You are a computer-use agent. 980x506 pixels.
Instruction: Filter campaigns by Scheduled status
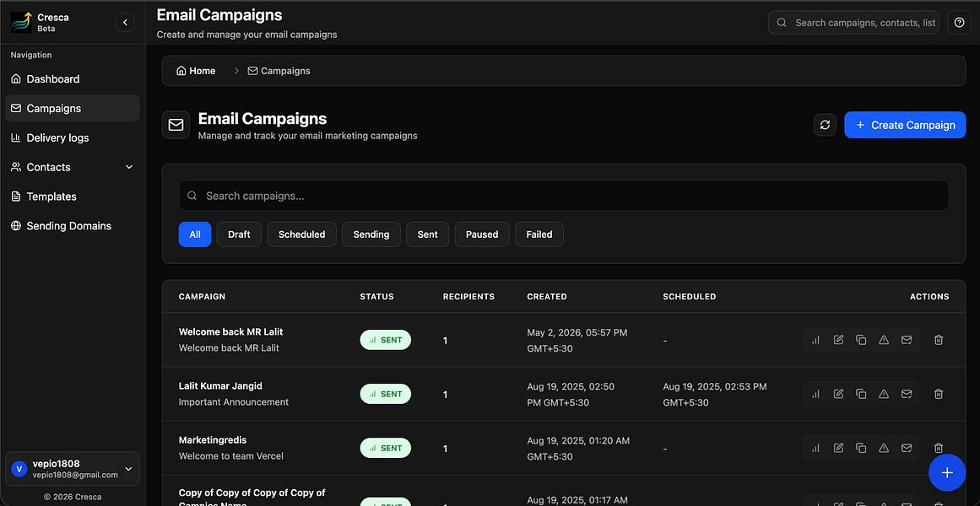(302, 234)
